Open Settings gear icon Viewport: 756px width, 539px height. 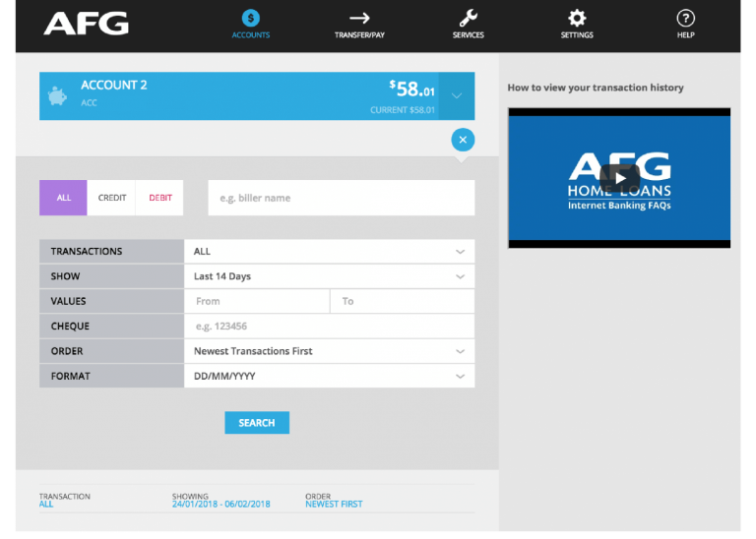point(577,19)
